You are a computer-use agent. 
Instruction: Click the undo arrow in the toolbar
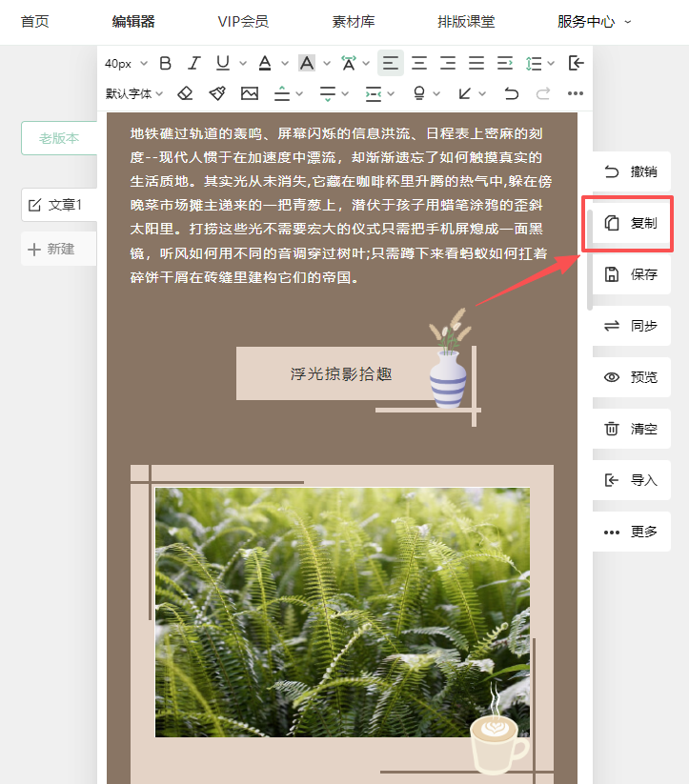pos(512,93)
